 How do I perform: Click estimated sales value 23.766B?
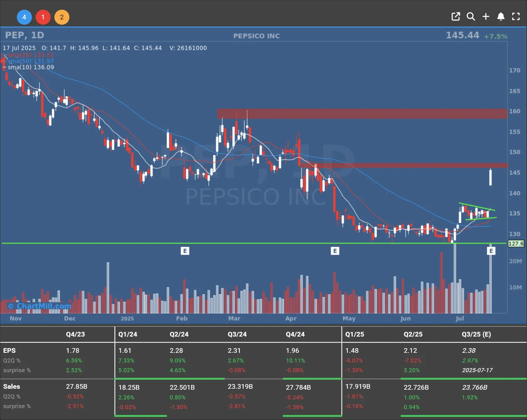tap(475, 387)
